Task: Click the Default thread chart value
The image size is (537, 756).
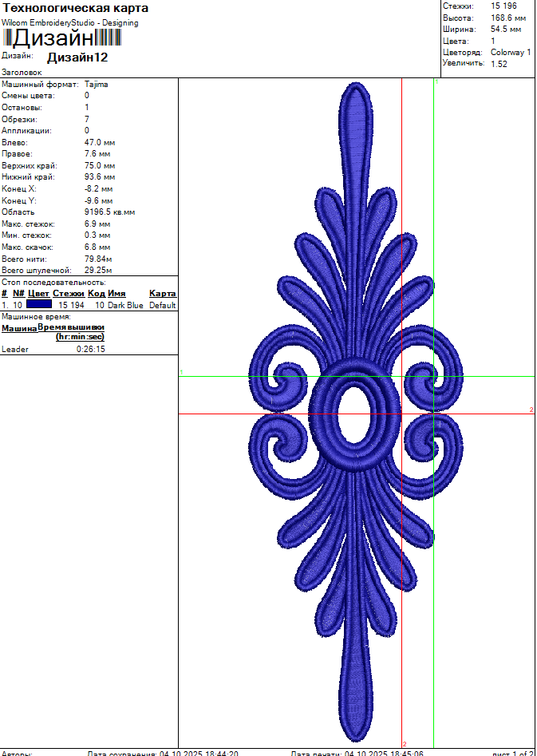Action: [162, 305]
